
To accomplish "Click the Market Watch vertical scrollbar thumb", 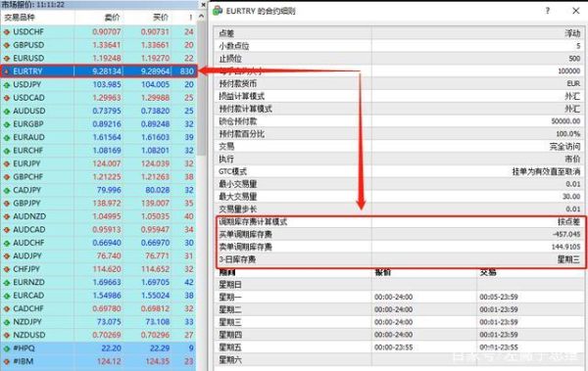I will coord(201,88).
